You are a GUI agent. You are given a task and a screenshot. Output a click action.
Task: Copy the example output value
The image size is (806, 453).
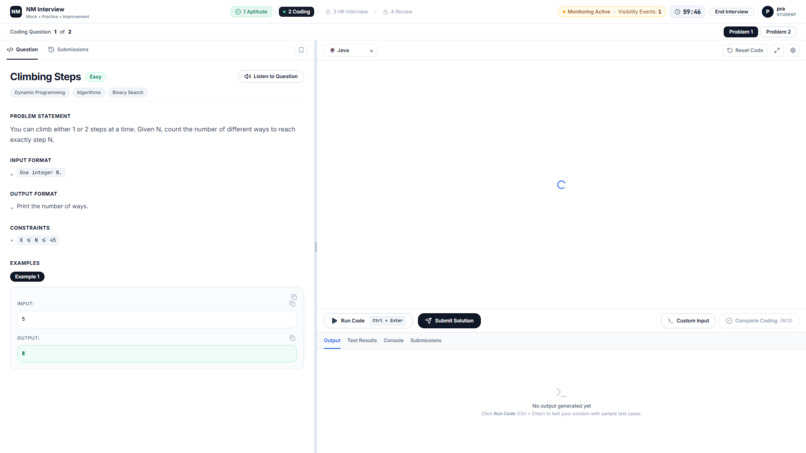[292, 338]
